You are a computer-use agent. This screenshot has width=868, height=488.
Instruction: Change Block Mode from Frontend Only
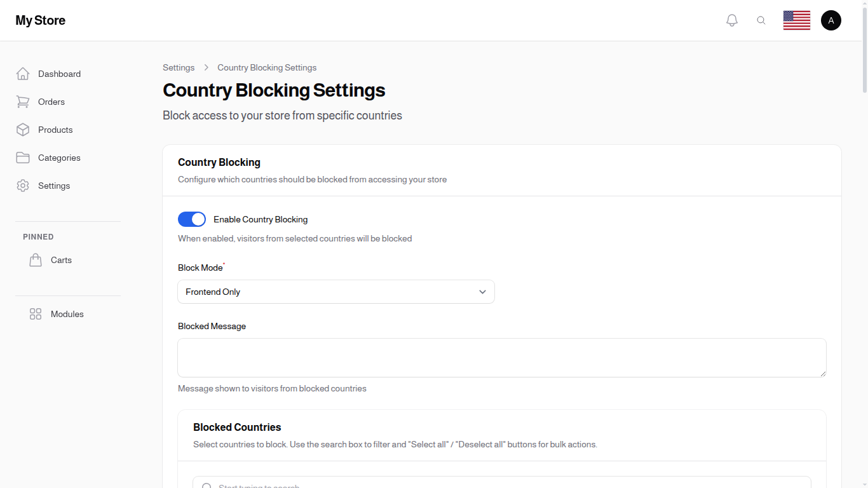[336, 292]
